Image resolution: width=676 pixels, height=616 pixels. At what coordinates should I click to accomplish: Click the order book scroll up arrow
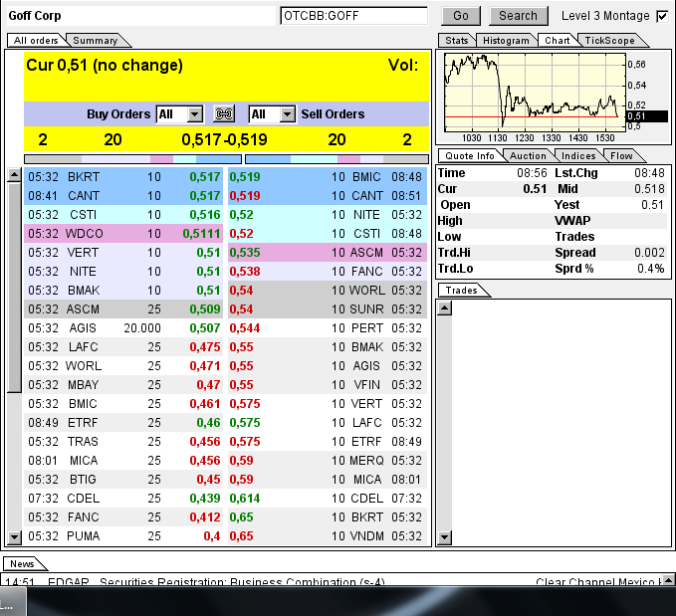[x=14, y=175]
